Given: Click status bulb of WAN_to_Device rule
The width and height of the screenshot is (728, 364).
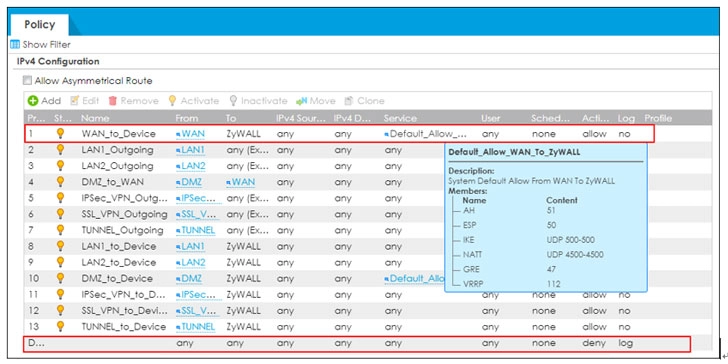Looking at the screenshot, I should (x=60, y=134).
